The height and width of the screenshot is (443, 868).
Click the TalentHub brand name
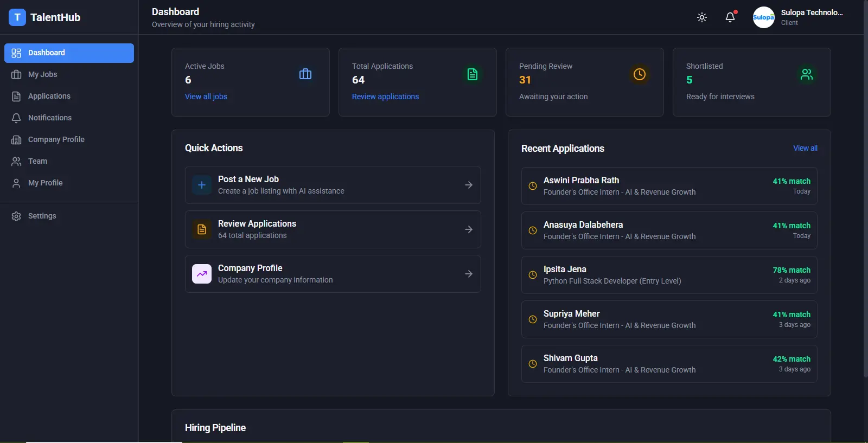tap(55, 17)
